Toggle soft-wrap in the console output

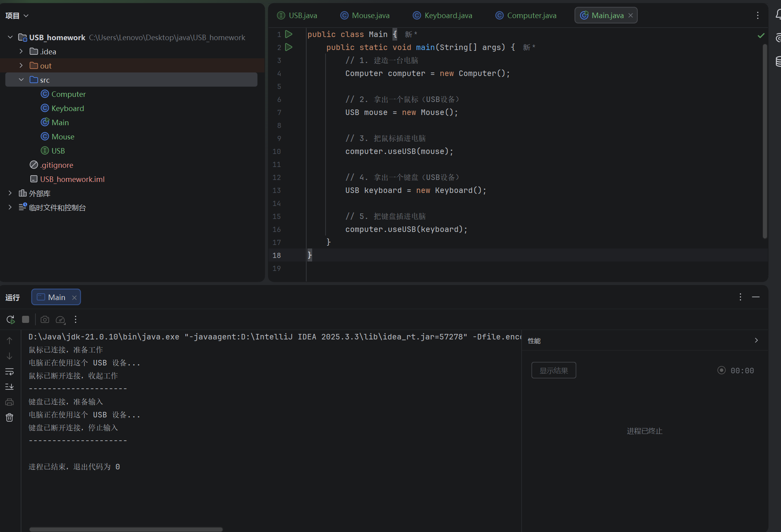tap(9, 371)
